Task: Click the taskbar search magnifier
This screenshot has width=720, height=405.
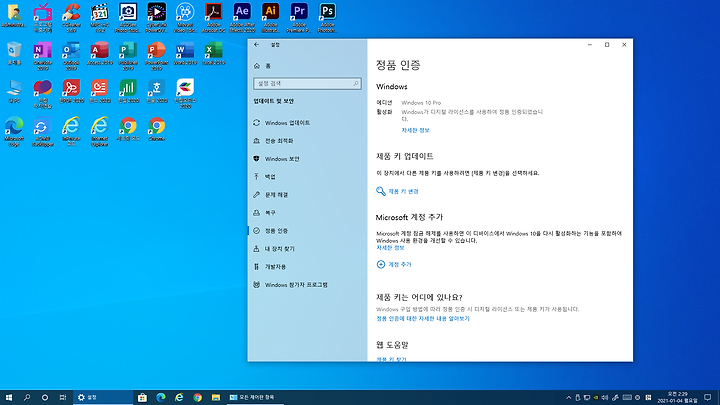Action: tap(27, 398)
